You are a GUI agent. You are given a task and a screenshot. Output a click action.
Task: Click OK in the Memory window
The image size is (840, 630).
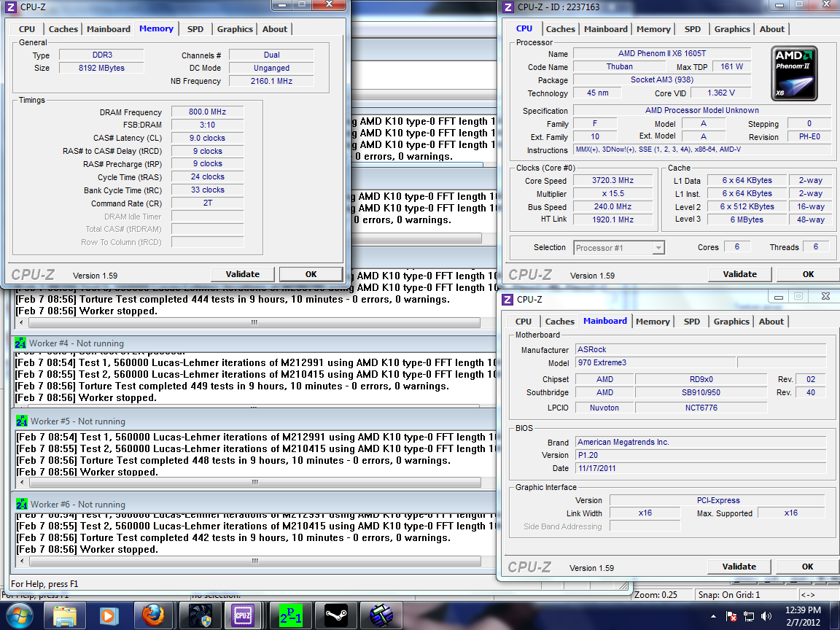pos(311,274)
